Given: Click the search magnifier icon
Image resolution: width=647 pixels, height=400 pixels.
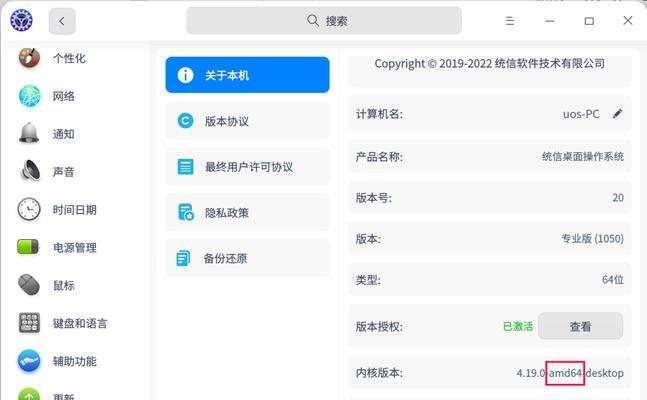Looking at the screenshot, I should pyautogui.click(x=313, y=20).
